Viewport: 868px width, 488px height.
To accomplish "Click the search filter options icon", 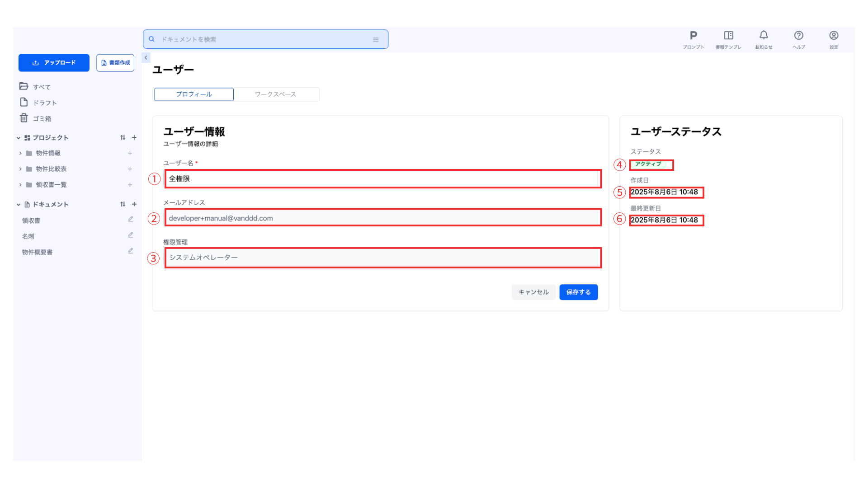I will (x=376, y=40).
